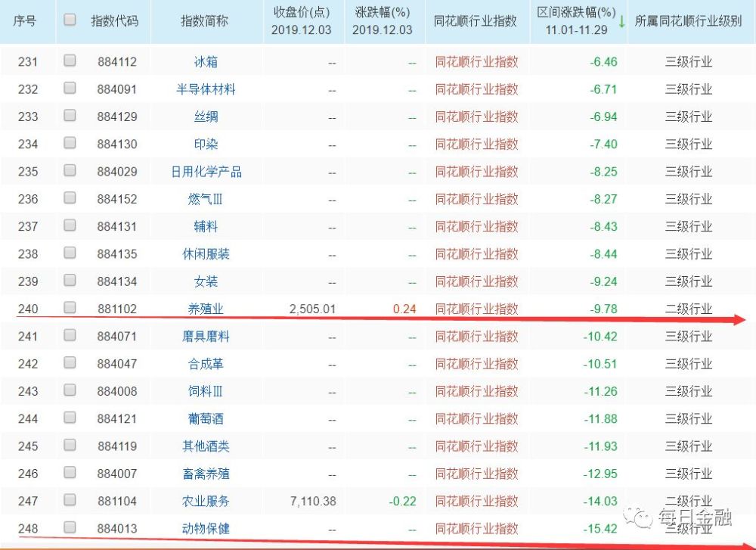The height and width of the screenshot is (550, 756).
Task: Open the 饲料Ⅲ index link
Action: (206, 391)
